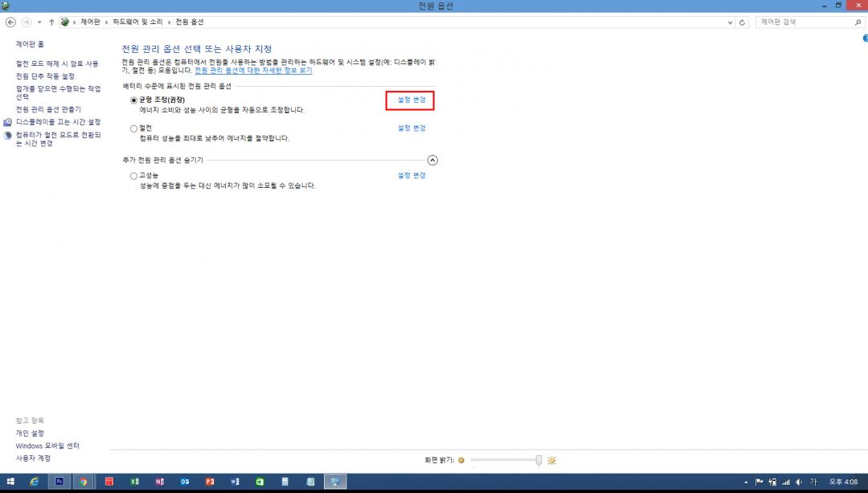Refresh the address bar view
The width and height of the screenshot is (868, 493).
[x=742, y=22]
